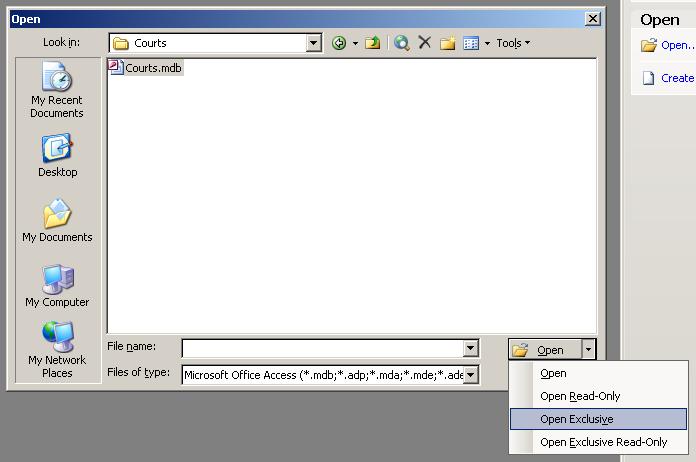Click the Courts.mdb file icon
Image resolution: width=696 pixels, height=462 pixels.
115,67
